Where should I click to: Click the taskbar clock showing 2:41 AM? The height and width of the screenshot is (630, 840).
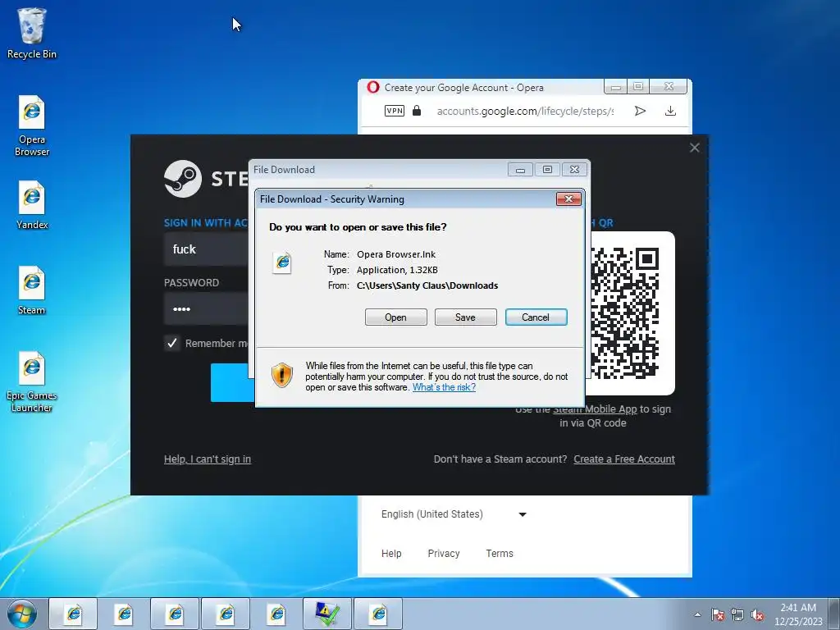(797, 614)
